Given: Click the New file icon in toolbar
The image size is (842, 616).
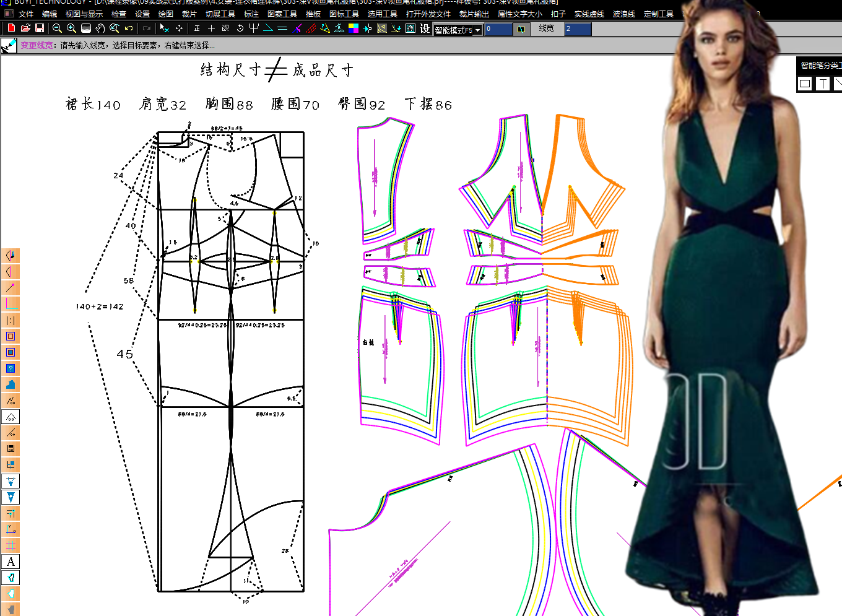Looking at the screenshot, I should (11, 28).
